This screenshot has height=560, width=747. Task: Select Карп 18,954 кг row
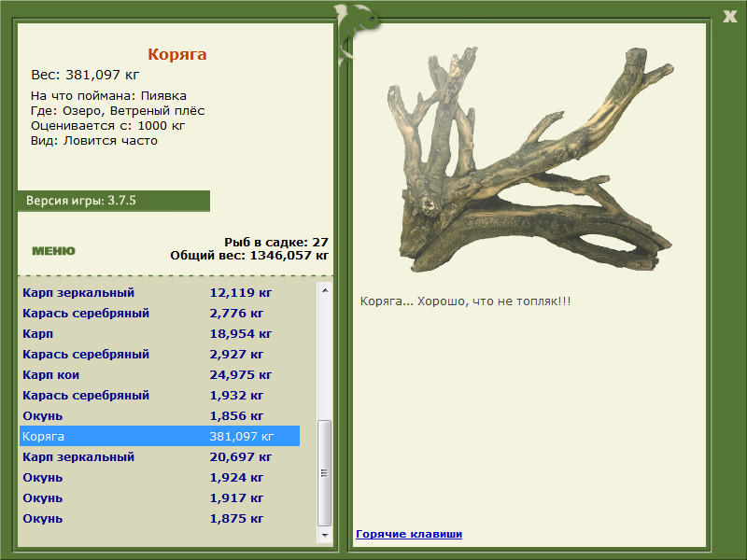pos(160,333)
